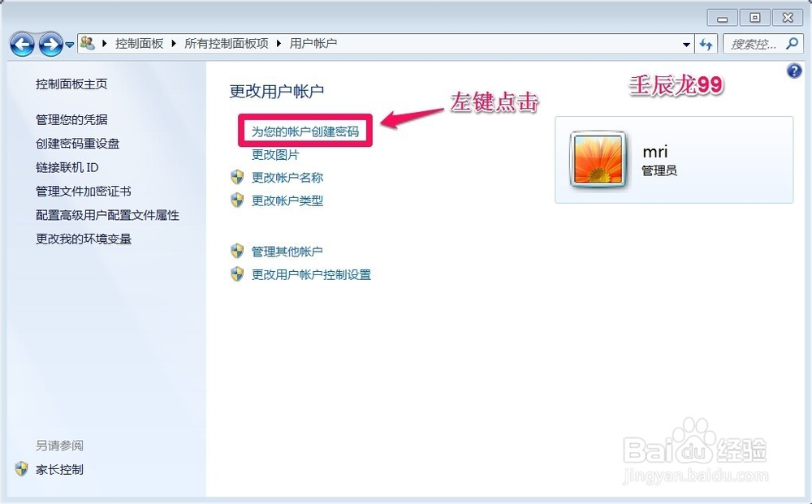Image resolution: width=812 pixels, height=504 pixels.
Task: Open the address bar dropdown arrow
Action: 686,44
